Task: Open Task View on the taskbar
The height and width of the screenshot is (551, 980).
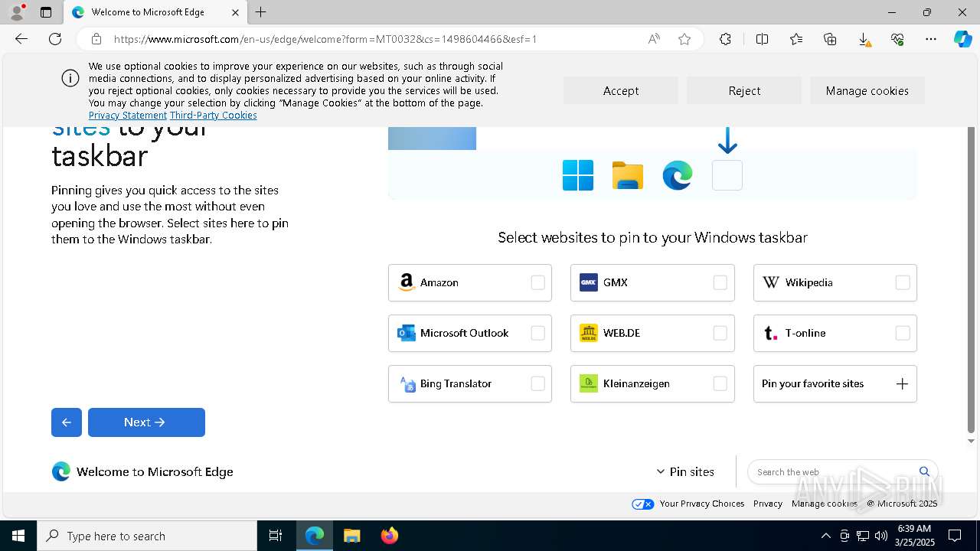Action: 276,536
